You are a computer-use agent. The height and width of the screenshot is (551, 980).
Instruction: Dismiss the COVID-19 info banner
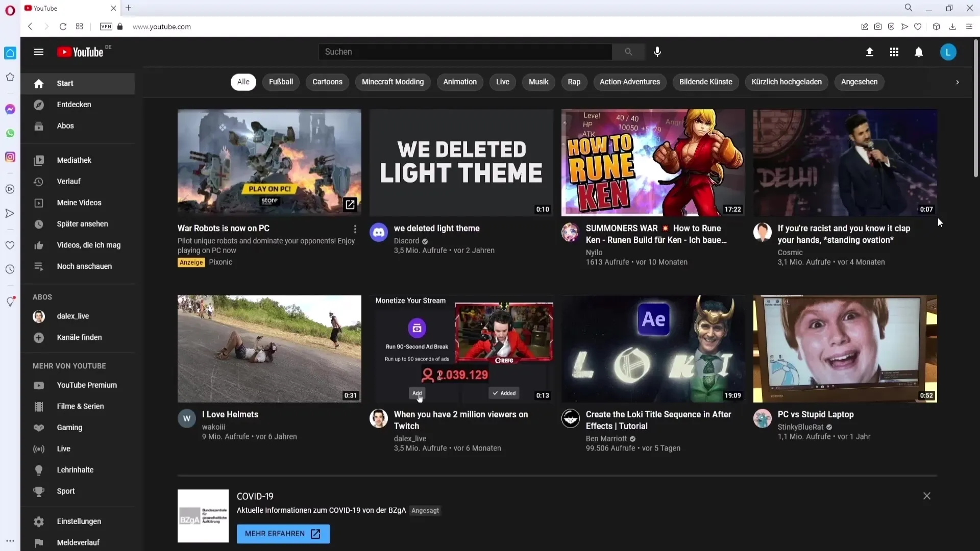(927, 496)
